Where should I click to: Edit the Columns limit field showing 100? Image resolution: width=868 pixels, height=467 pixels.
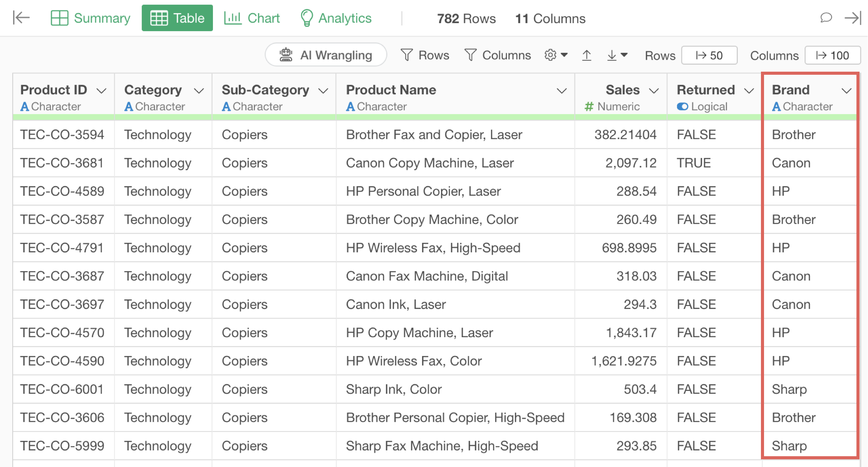coord(833,55)
